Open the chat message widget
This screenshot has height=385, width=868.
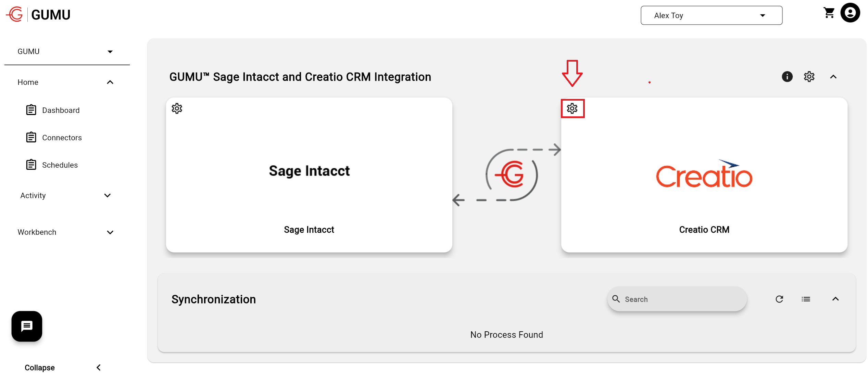[27, 326]
